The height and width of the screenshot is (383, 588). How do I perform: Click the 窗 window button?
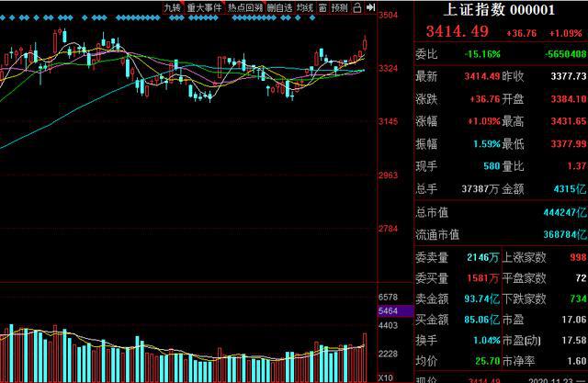[x=322, y=7]
